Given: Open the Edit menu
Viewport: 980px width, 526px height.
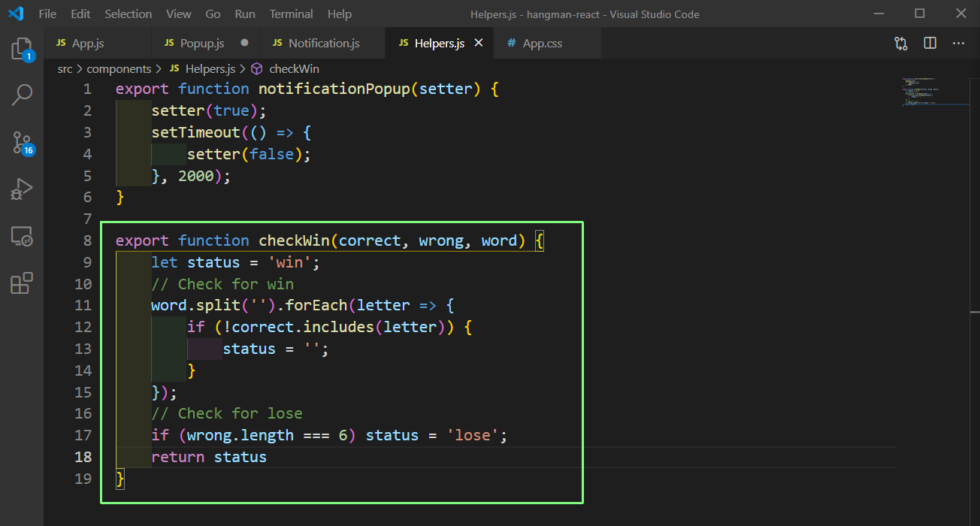Looking at the screenshot, I should coord(80,14).
